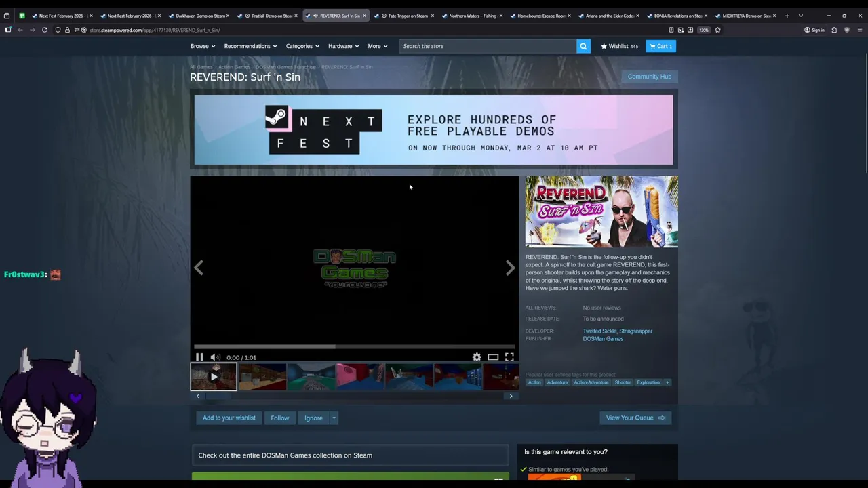Open the site security lock icon
Image resolution: width=868 pixels, height=488 pixels.
[67, 30]
